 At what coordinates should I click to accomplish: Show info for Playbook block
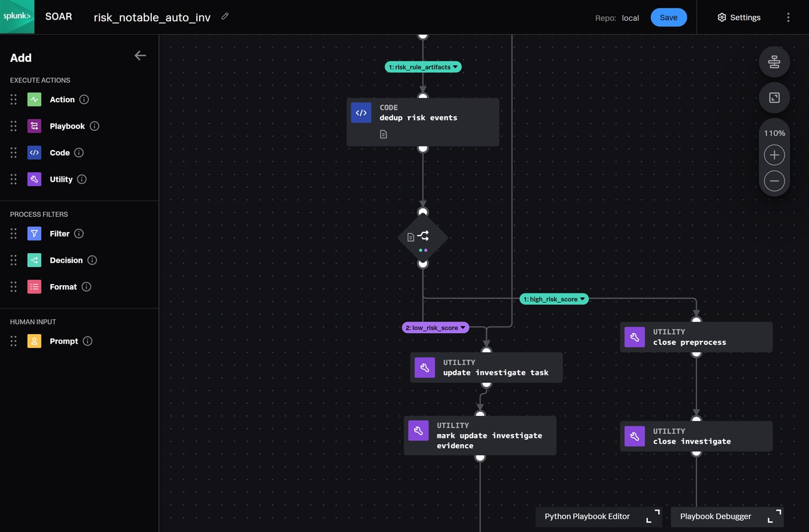(x=94, y=126)
